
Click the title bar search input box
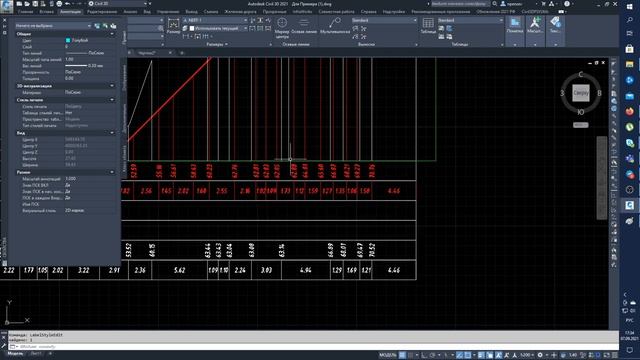coord(460,4)
